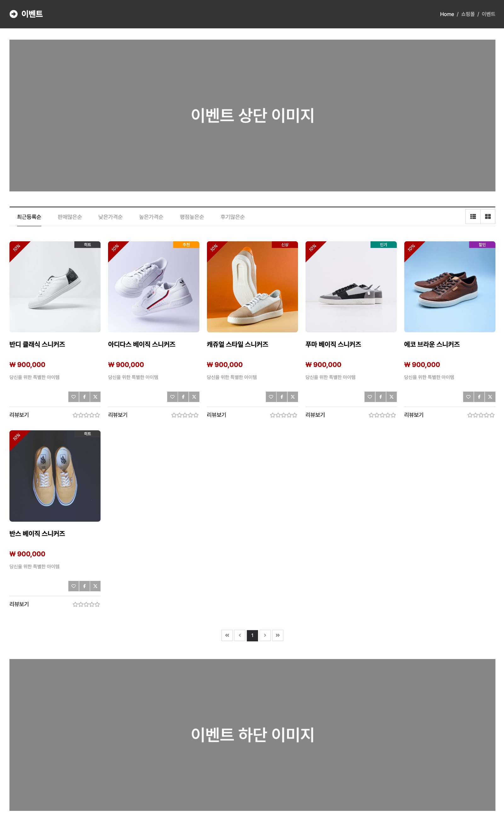
Task: Switch to grid view layout icon
Action: (488, 217)
